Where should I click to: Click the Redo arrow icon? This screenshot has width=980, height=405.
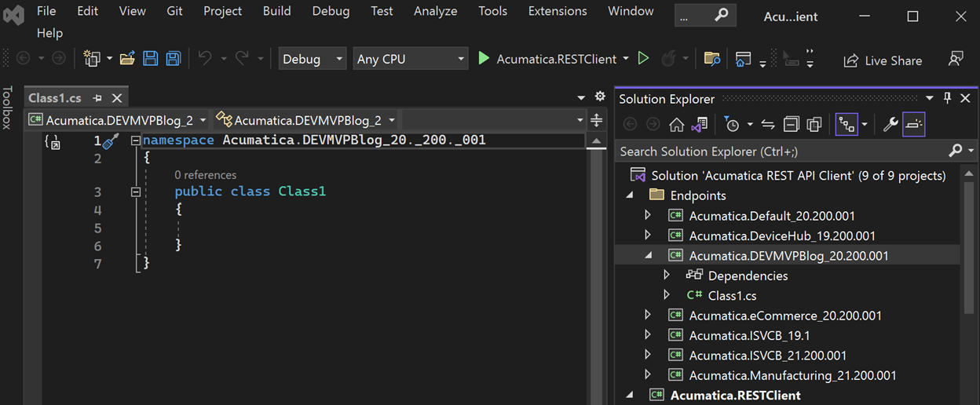point(243,59)
